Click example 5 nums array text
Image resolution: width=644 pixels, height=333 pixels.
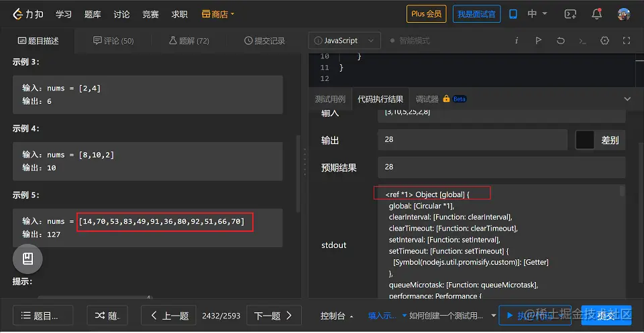tap(162, 222)
